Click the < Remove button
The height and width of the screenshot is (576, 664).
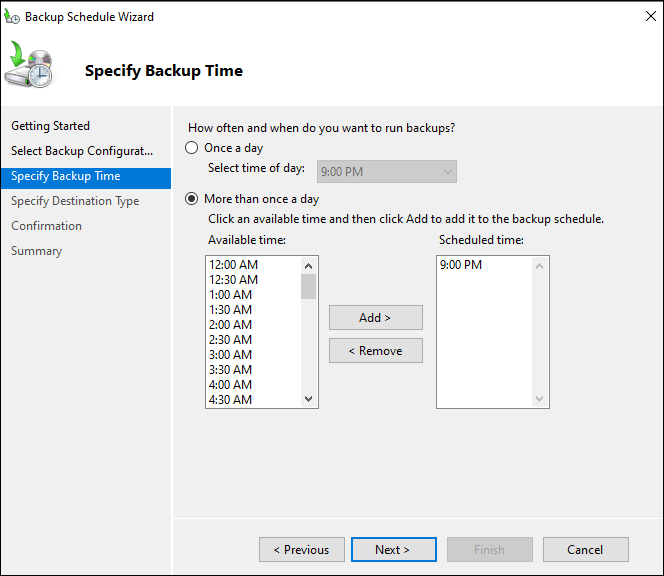pyautogui.click(x=375, y=351)
